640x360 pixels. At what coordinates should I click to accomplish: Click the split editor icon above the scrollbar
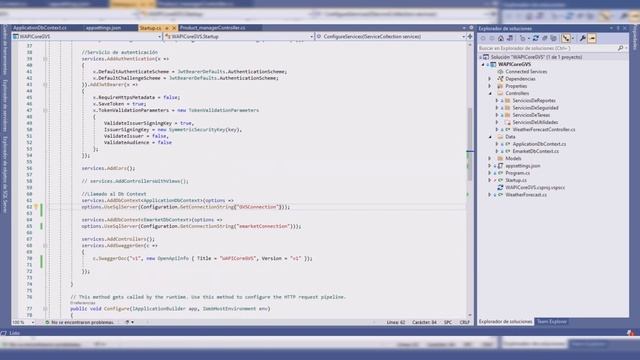point(470,36)
